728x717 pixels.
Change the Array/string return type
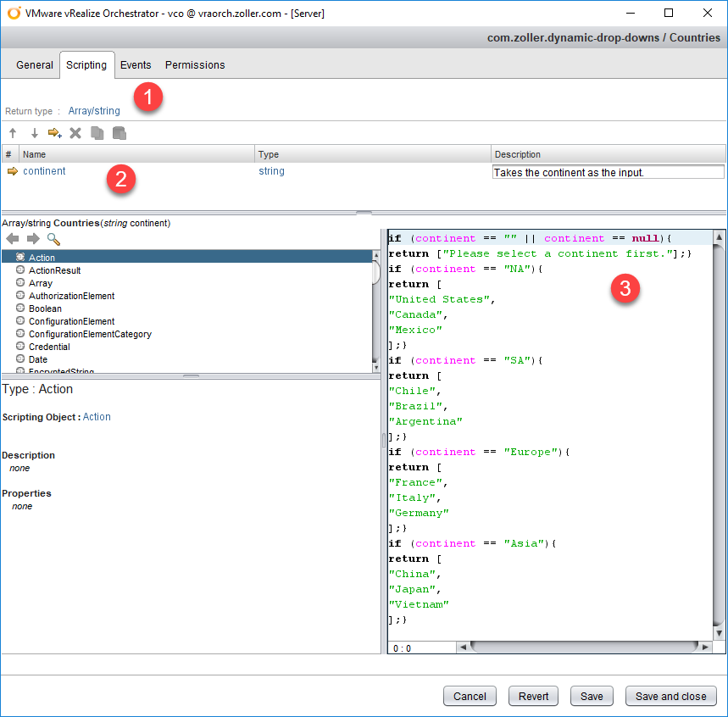click(94, 111)
